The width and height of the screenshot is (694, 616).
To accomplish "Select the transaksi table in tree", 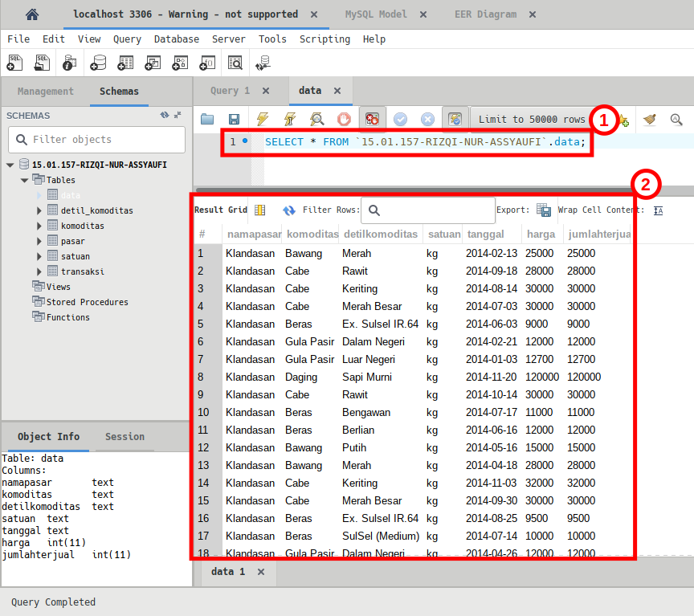I will pos(82,271).
